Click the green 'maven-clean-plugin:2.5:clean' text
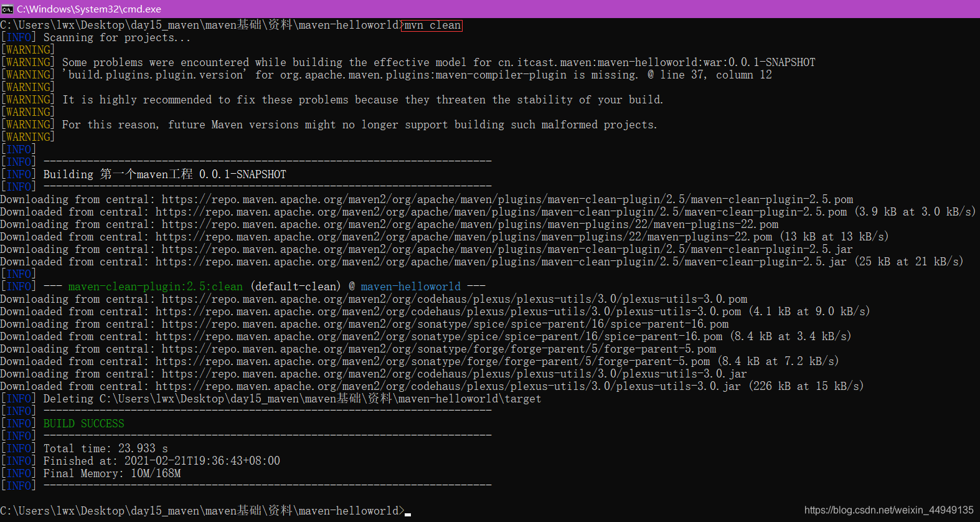This screenshot has height=522, width=980. pyautogui.click(x=156, y=287)
